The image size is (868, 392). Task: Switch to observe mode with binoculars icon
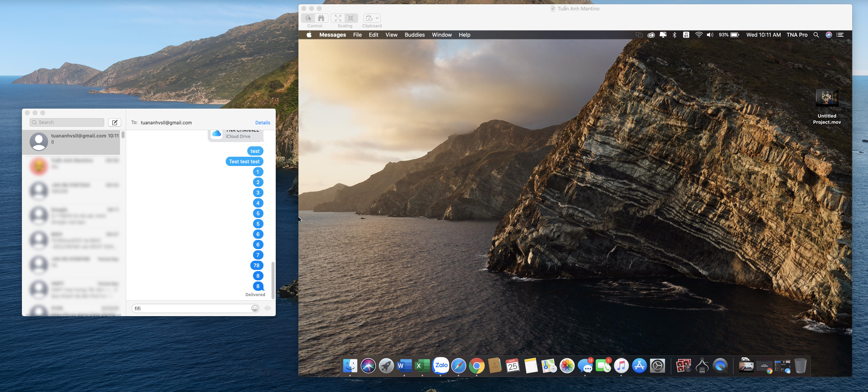click(x=321, y=18)
